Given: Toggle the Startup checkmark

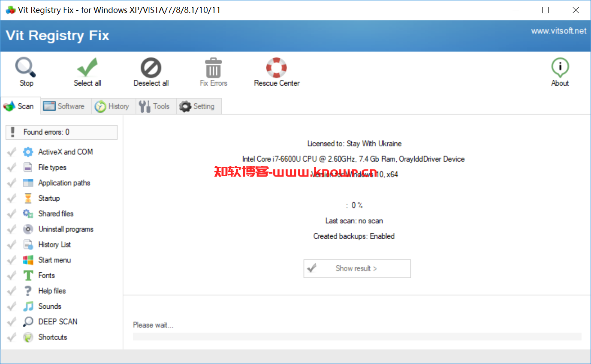Looking at the screenshot, I should (x=12, y=198).
